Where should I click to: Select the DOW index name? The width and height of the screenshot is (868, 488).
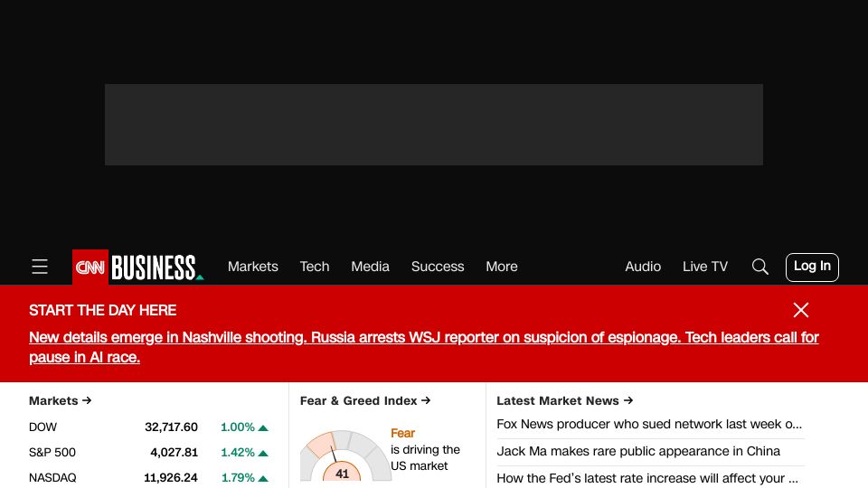click(42, 427)
